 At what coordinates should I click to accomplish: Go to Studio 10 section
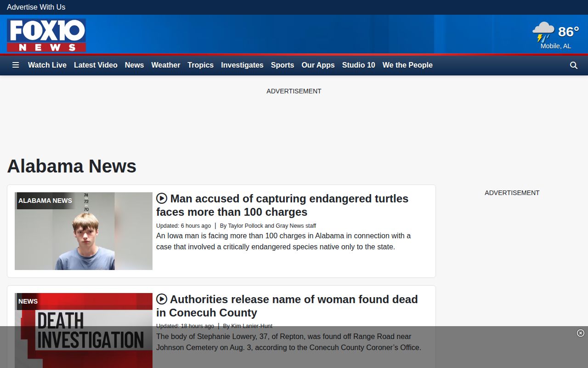(x=359, y=65)
